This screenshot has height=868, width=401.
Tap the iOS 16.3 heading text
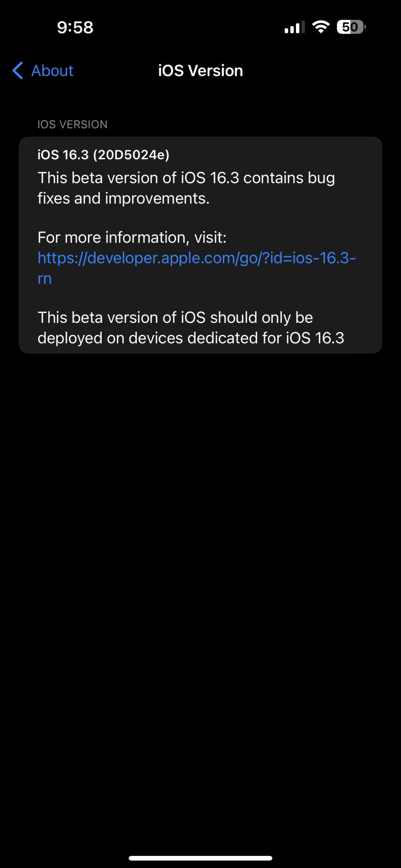tap(63, 155)
